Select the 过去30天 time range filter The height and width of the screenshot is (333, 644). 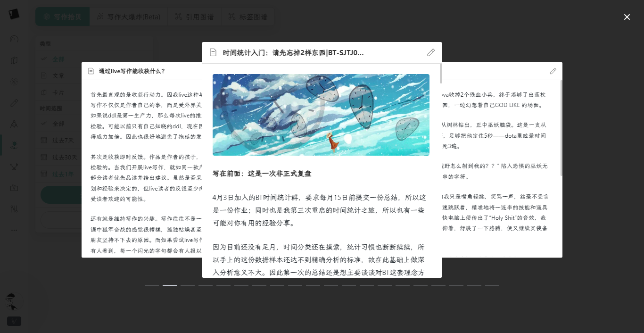(x=64, y=157)
